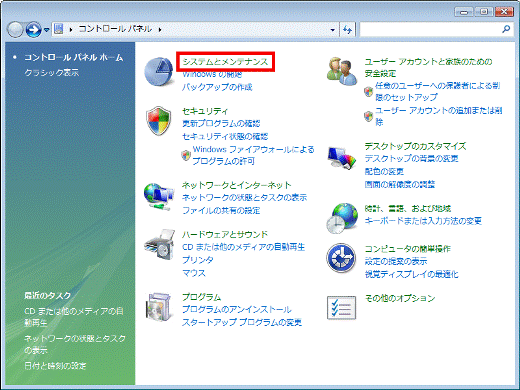Click CD または他のメディアの自動再生 main link
The image size is (520, 390).
coord(243,247)
